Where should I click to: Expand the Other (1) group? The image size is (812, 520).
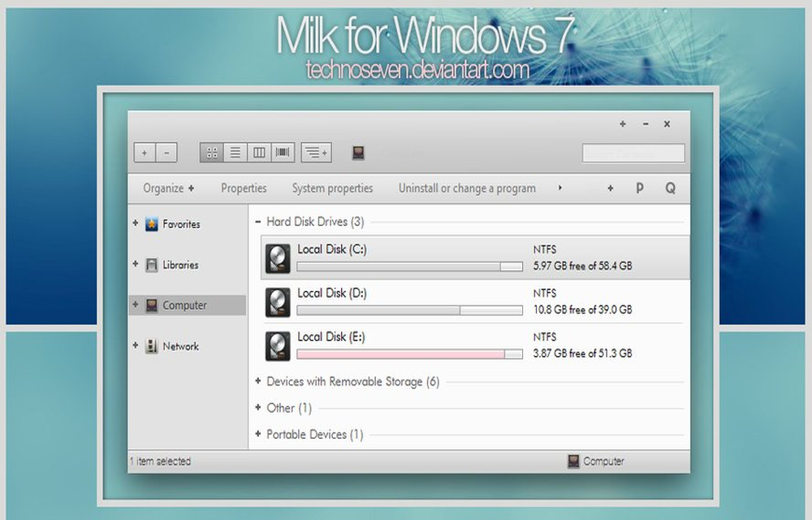pos(258,408)
